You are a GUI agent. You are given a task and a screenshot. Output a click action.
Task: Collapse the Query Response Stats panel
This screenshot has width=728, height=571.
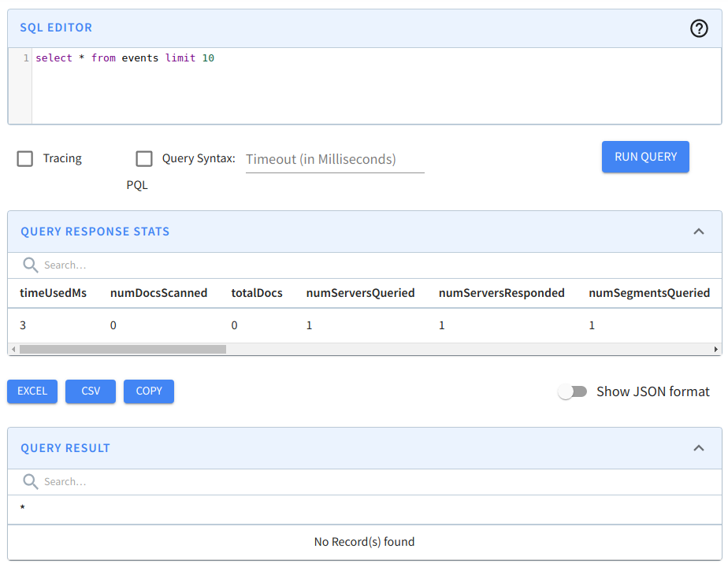(698, 232)
